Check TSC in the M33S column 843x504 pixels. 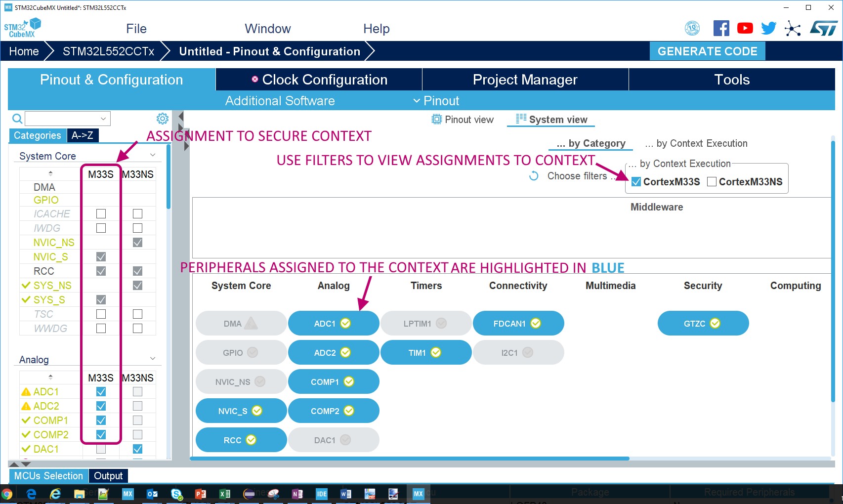pyautogui.click(x=101, y=314)
